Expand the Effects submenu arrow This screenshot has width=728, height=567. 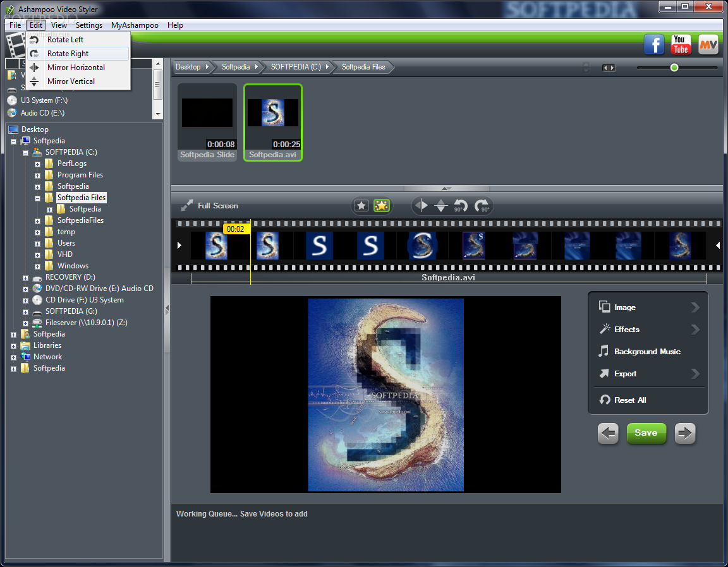[695, 330]
